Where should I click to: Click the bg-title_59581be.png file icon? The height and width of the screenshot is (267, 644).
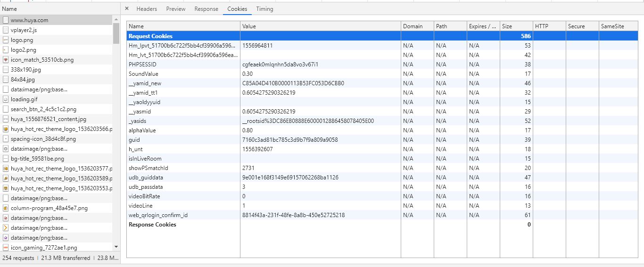click(6, 159)
